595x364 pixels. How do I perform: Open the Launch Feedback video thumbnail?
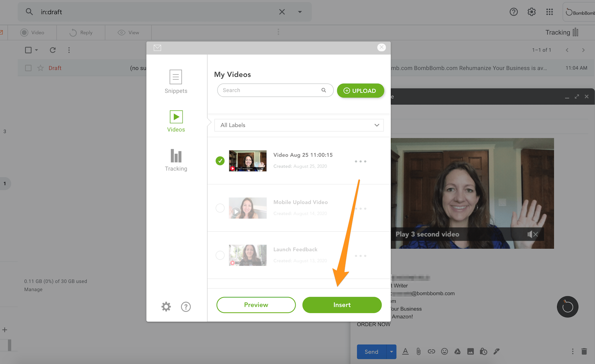[x=248, y=255]
